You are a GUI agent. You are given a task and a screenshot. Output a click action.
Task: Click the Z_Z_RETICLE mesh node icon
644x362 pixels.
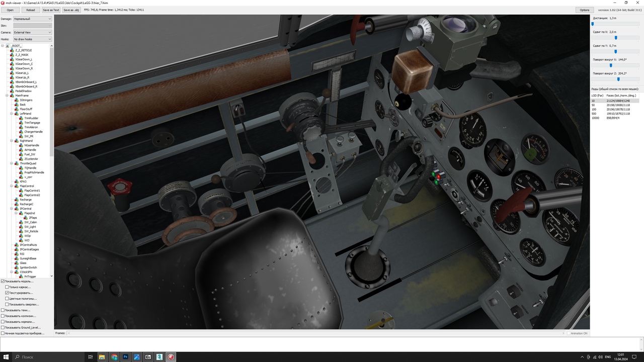coord(12,50)
